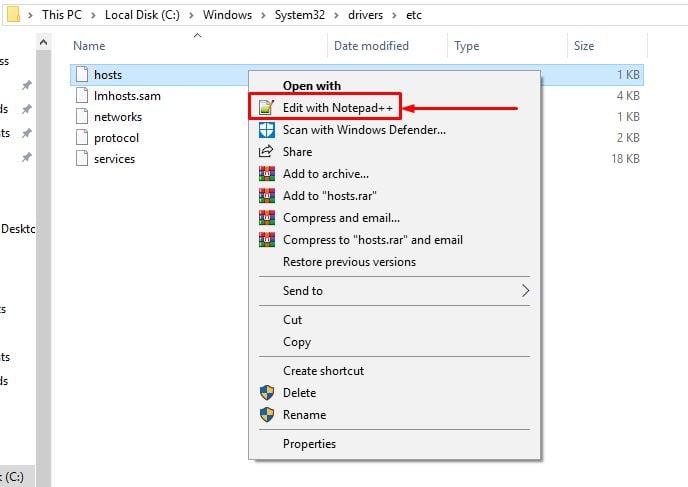Click the Share arrow icon

[266, 152]
